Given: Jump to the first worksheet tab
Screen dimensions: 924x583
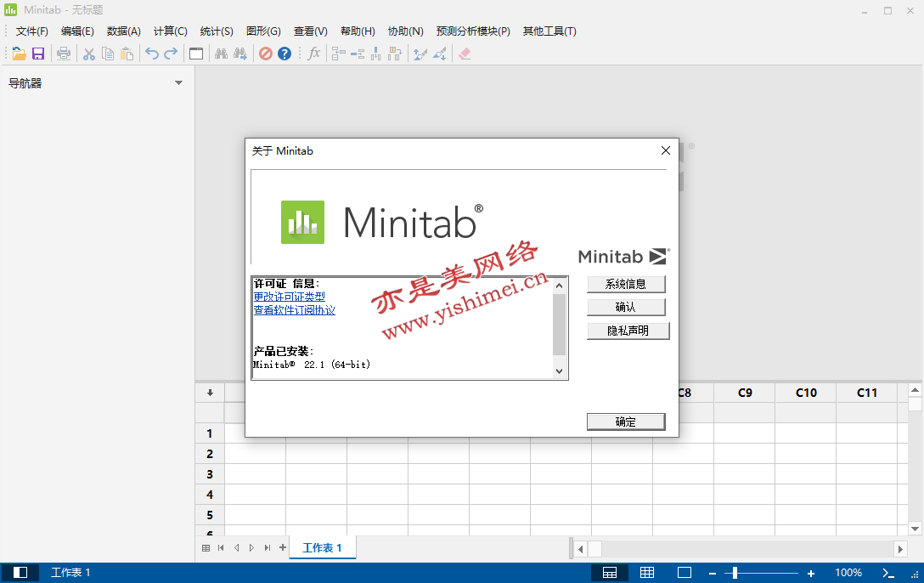Looking at the screenshot, I should coord(221,547).
